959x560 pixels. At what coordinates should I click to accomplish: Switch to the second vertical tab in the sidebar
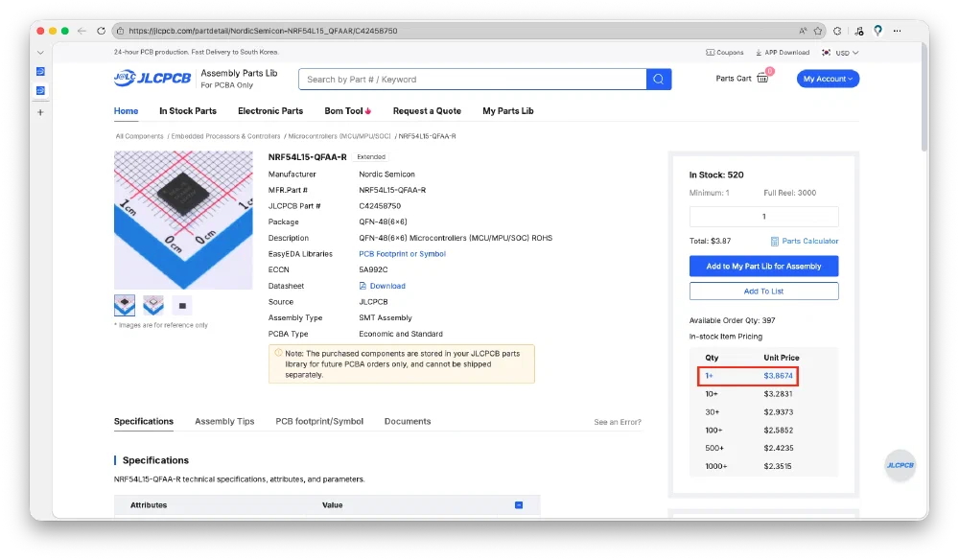(40, 90)
